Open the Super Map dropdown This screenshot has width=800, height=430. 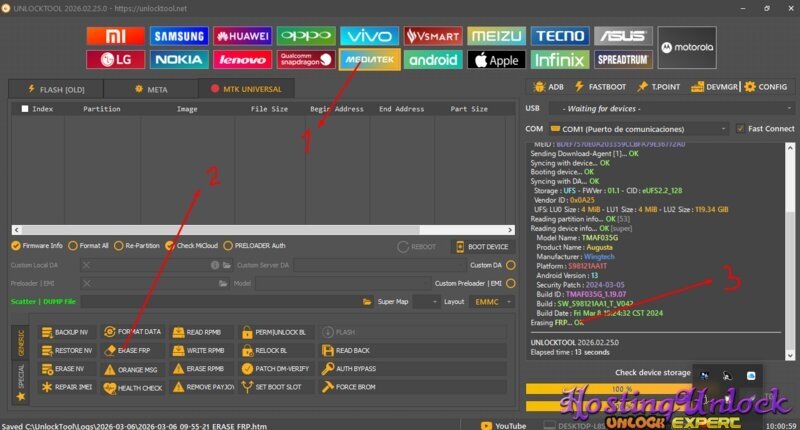click(426, 301)
